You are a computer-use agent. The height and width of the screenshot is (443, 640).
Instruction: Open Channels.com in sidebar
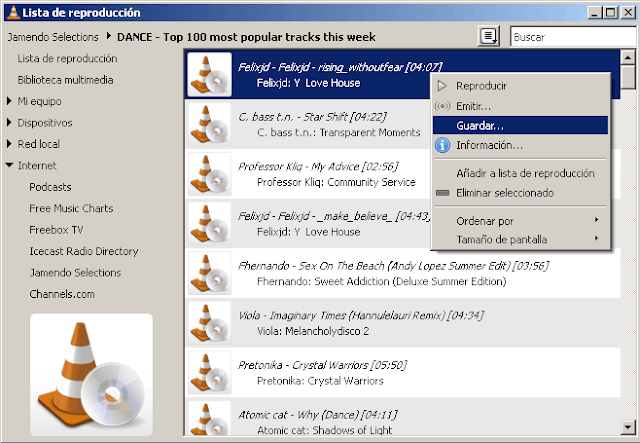[62, 294]
